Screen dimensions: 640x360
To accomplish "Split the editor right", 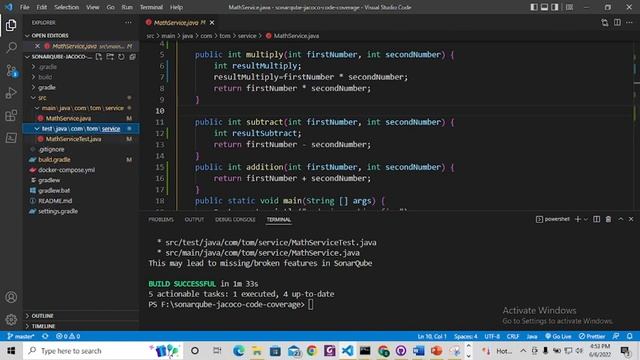I will pyautogui.click(x=617, y=23).
